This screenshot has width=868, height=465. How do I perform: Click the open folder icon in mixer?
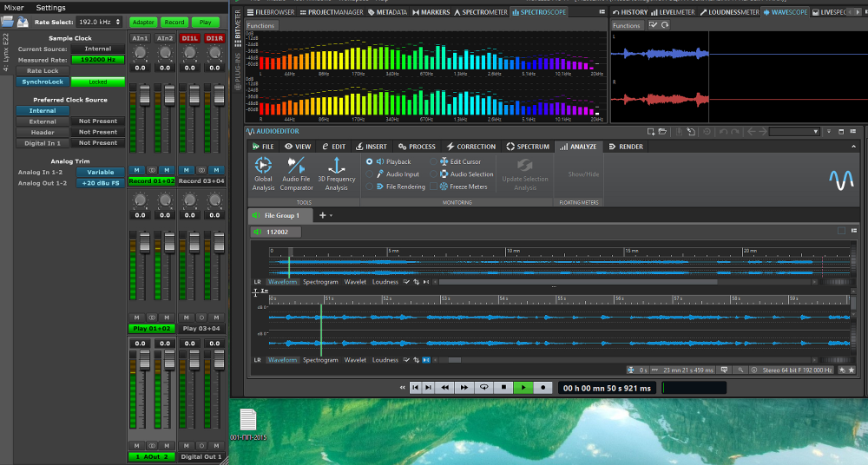[x=7, y=21]
